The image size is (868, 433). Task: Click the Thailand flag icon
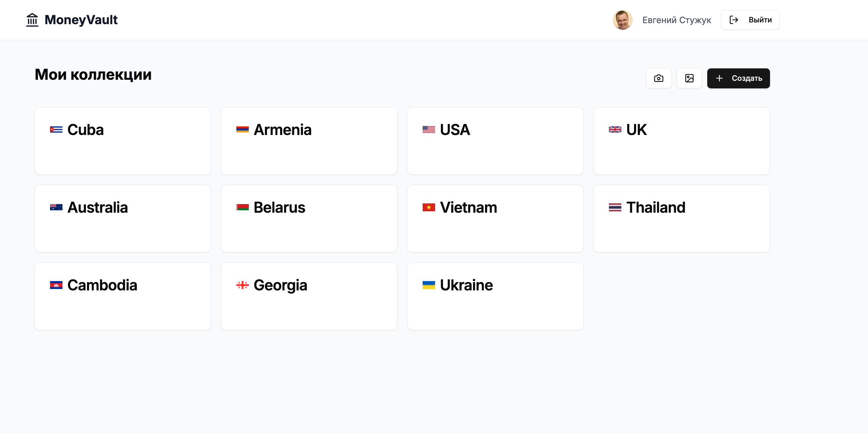click(615, 208)
